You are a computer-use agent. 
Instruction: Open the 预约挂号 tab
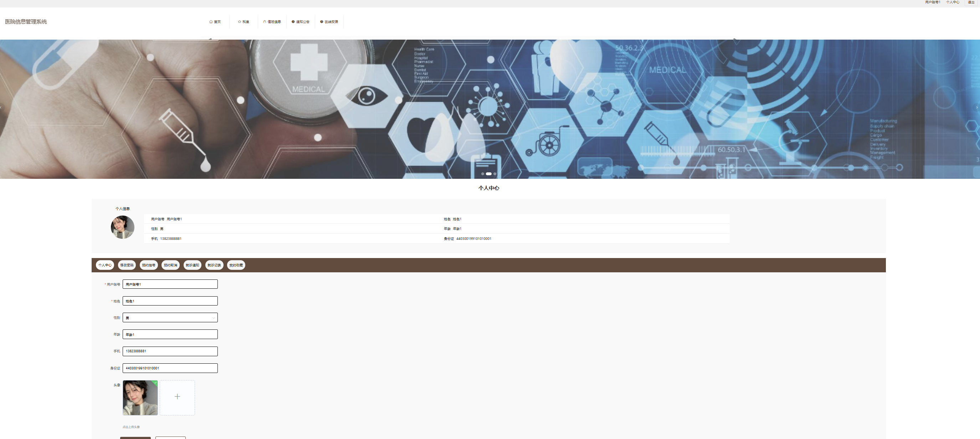[x=148, y=265]
